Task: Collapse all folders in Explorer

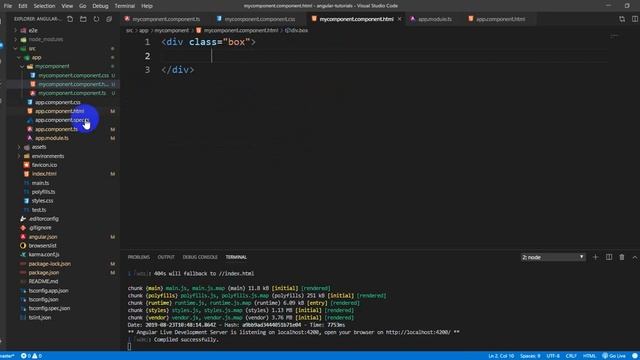Action: tap(109, 19)
